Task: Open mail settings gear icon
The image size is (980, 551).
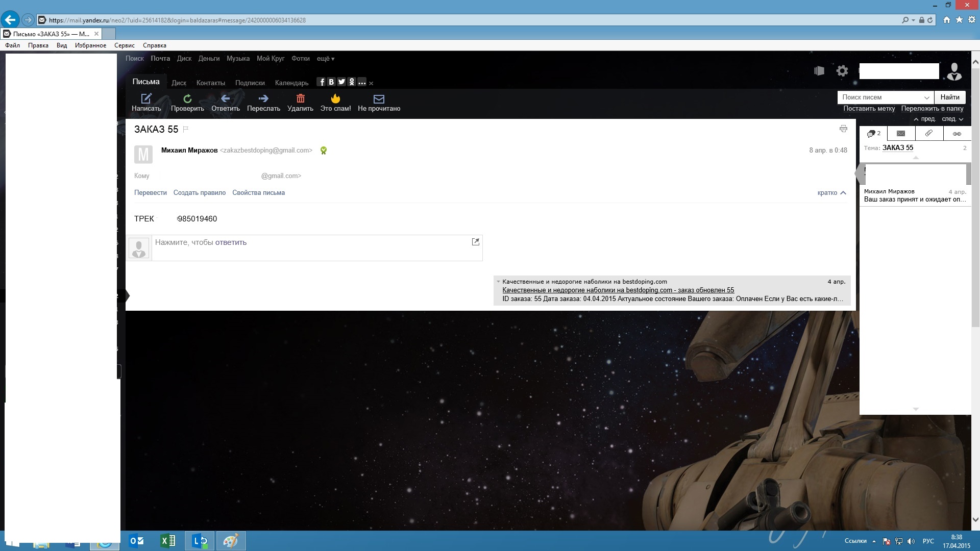Action: 842,71
